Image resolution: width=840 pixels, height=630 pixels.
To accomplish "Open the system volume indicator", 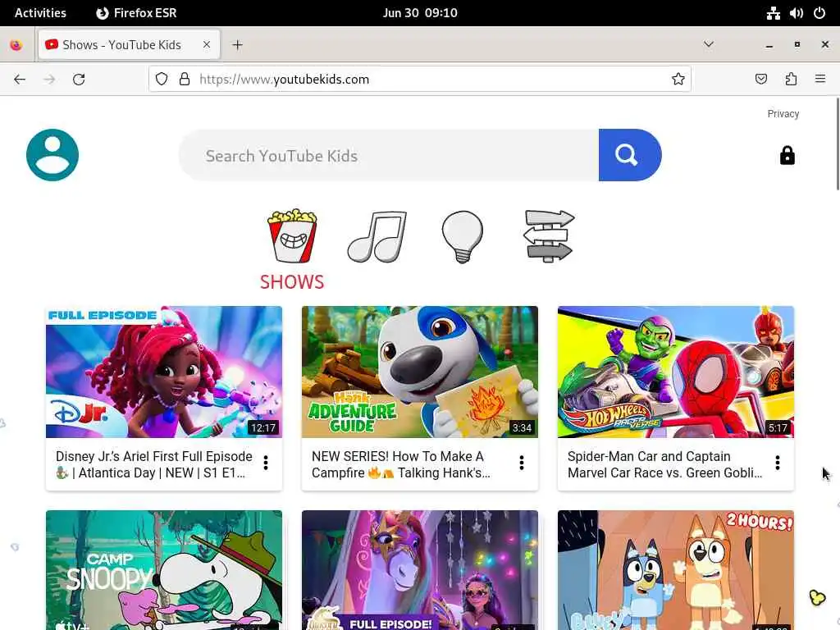I will click(797, 13).
